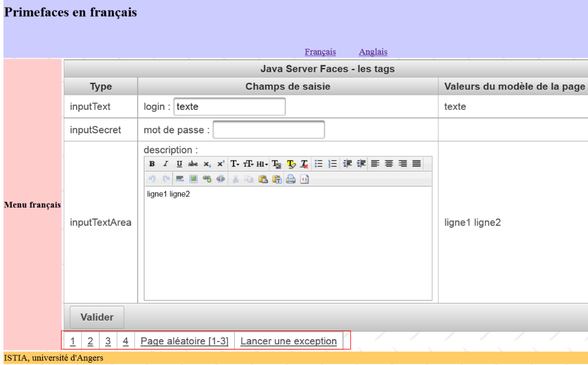Toggle bold formatting in the editor
The image size is (588, 365).
pos(152,164)
